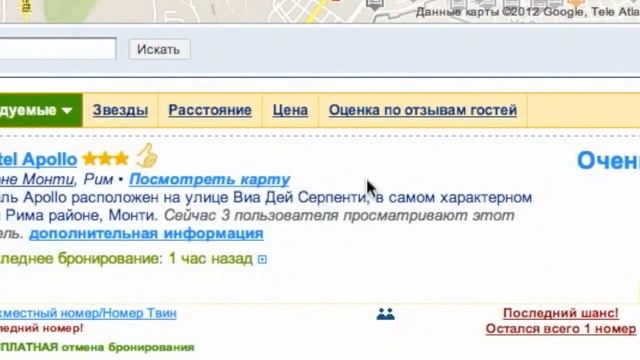Open дополнительная информация link
The width and height of the screenshot is (640, 360).
coord(146,233)
